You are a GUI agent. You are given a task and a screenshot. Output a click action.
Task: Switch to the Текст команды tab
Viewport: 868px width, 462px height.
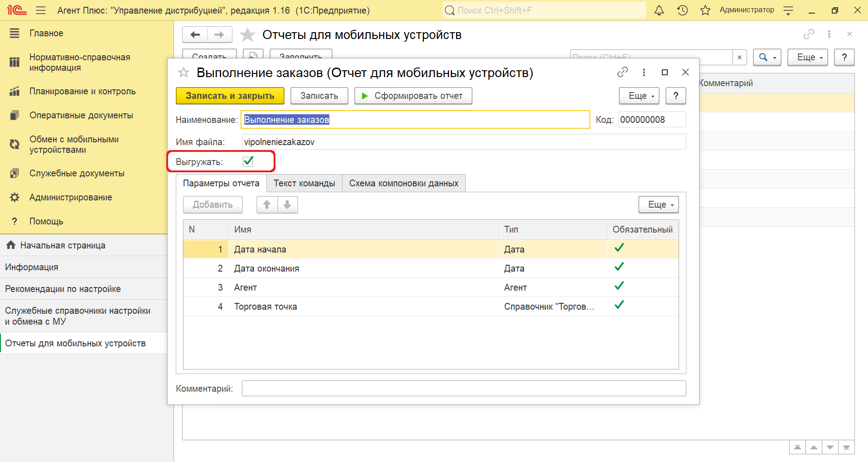pos(304,183)
